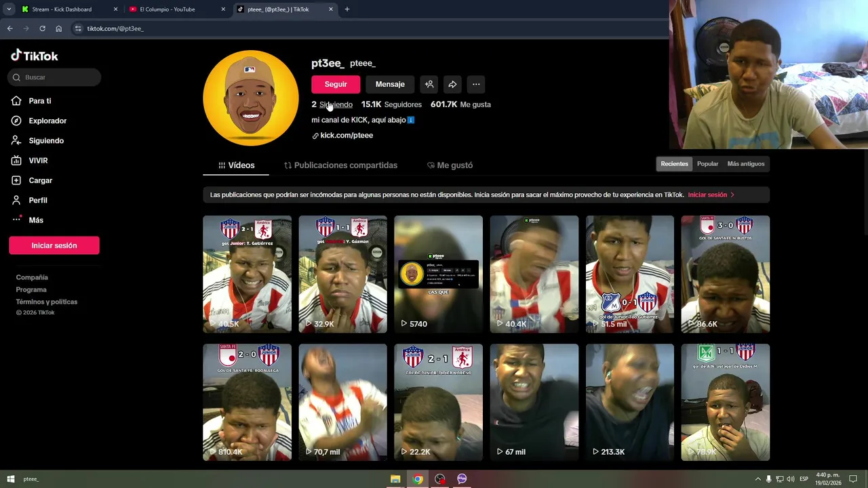Click the site information icon in address bar
Screen dimensions: 868x488
78,28
